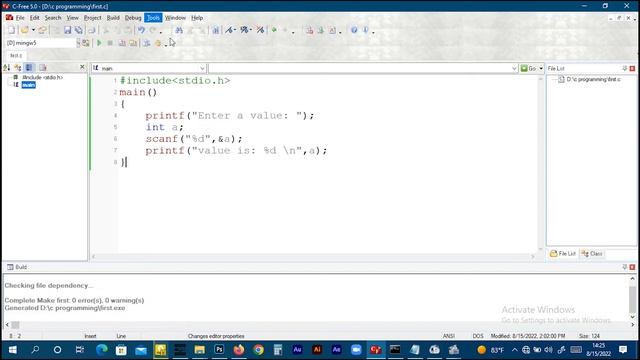Open the View menu
Viewport: 640px width, 360px height.
pos(72,18)
